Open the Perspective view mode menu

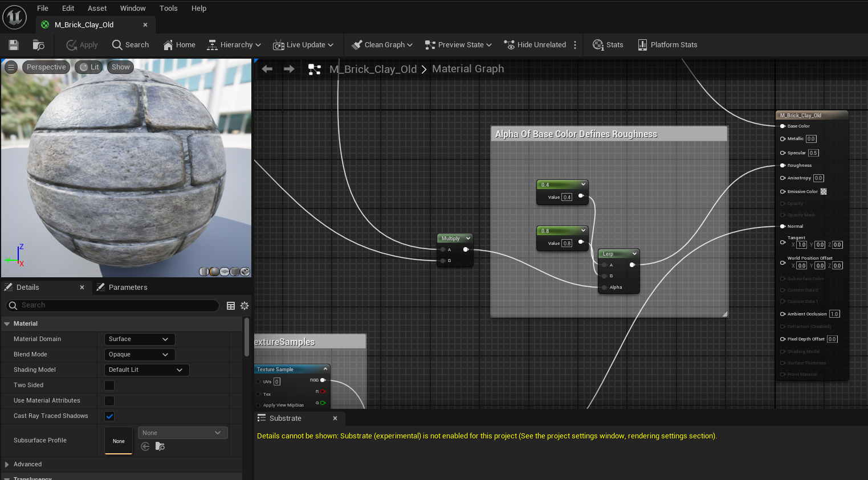pyautogui.click(x=46, y=67)
